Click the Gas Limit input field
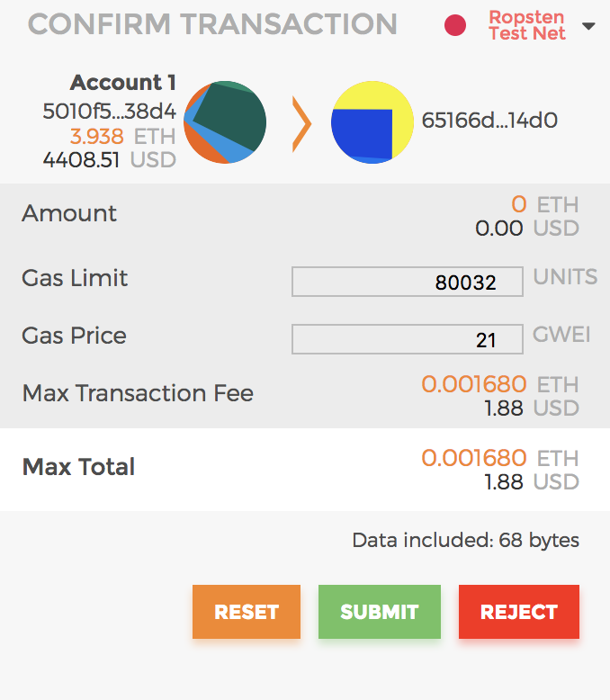Image resolution: width=610 pixels, height=700 pixels. coord(408,282)
